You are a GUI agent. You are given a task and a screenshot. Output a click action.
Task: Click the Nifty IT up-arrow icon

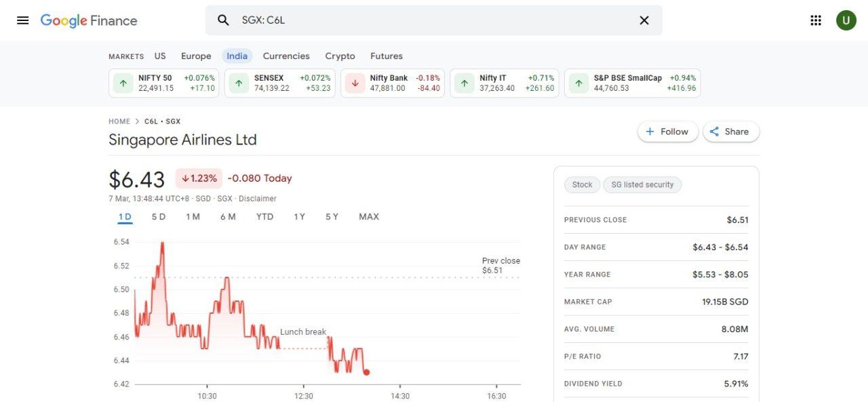click(465, 83)
